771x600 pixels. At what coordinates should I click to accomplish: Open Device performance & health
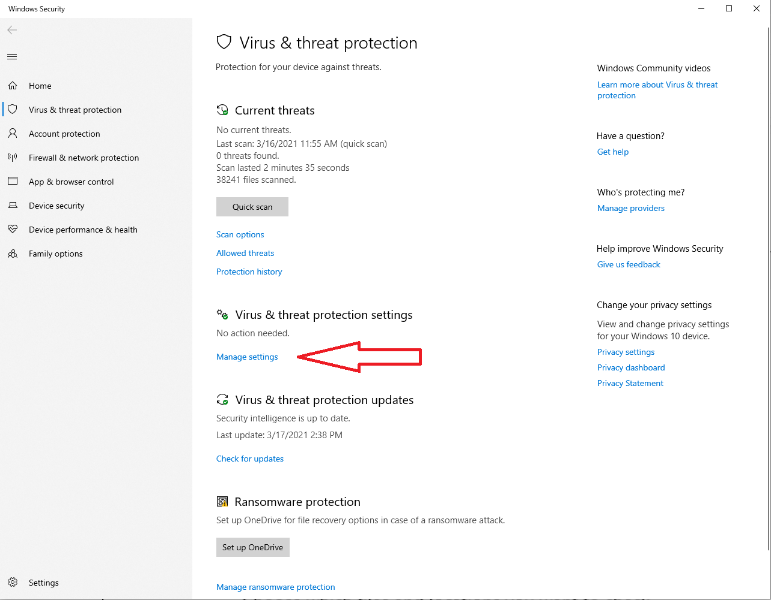point(83,230)
